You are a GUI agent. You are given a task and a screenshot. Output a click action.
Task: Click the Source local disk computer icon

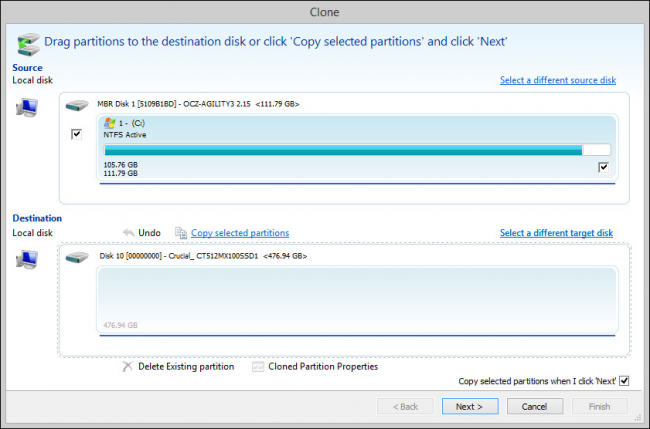(x=27, y=108)
